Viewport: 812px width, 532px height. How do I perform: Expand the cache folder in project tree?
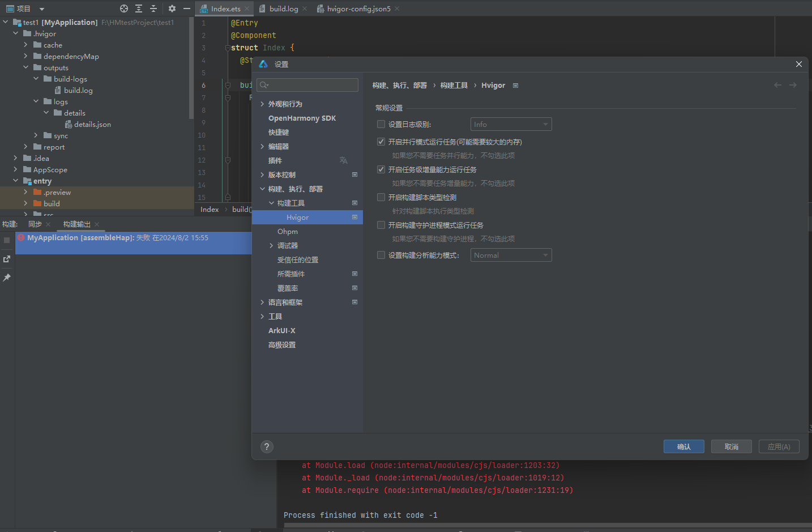pyautogui.click(x=25, y=45)
